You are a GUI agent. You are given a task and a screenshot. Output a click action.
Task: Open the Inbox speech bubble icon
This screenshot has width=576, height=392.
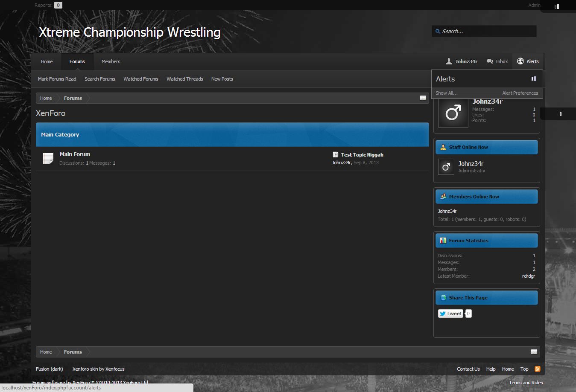pos(490,61)
